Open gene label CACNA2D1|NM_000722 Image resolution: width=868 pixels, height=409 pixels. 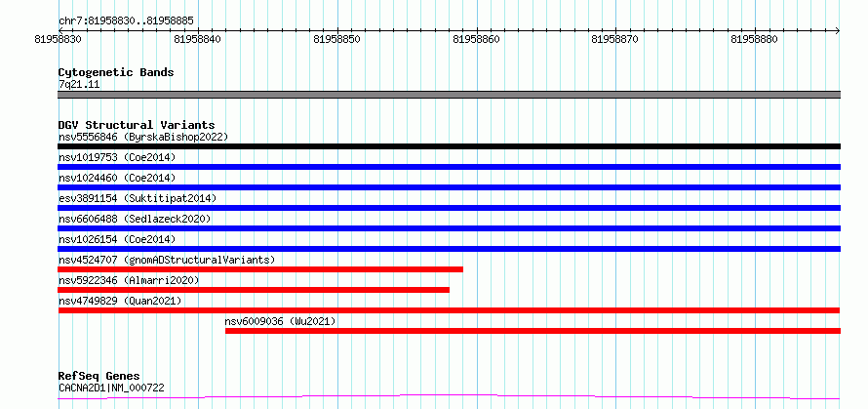coord(111,389)
